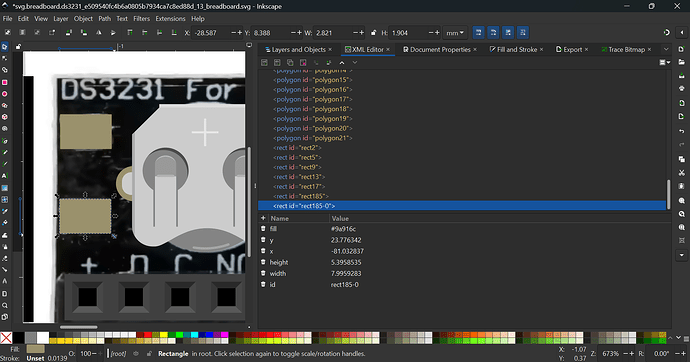This screenshot has width=690, height=362.
Task: Pick the Selector arrow tool
Action: [5, 47]
